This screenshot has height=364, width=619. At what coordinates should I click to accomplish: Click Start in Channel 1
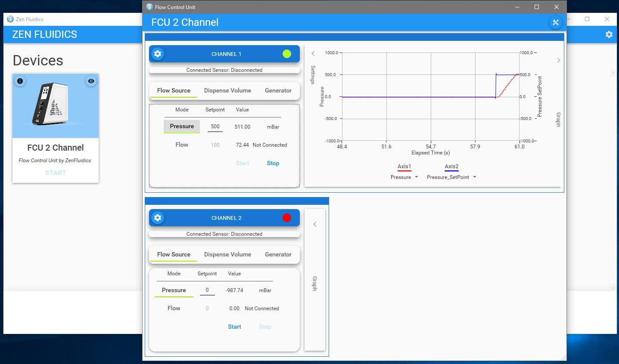[x=243, y=163]
